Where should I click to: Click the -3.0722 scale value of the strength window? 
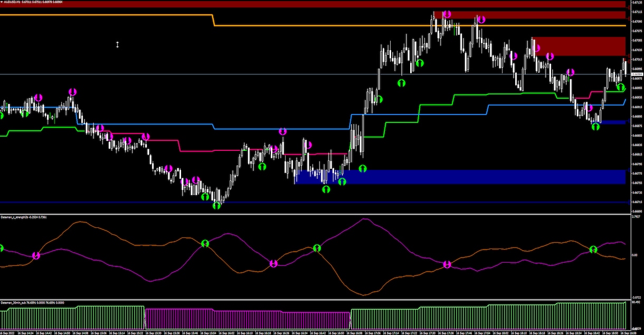click(636, 297)
